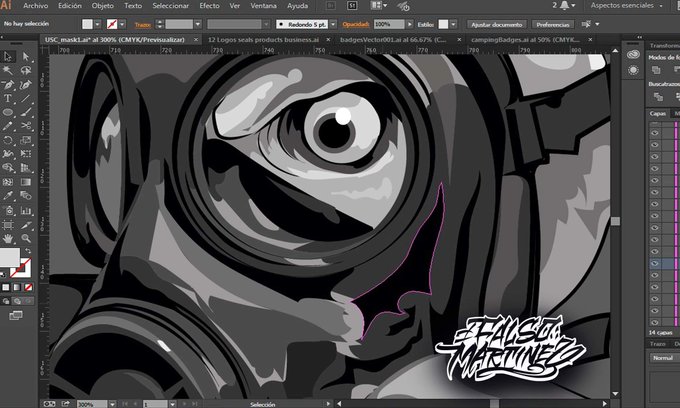Click the large Fill color swatch
The image size is (680, 408).
[x=10, y=258]
